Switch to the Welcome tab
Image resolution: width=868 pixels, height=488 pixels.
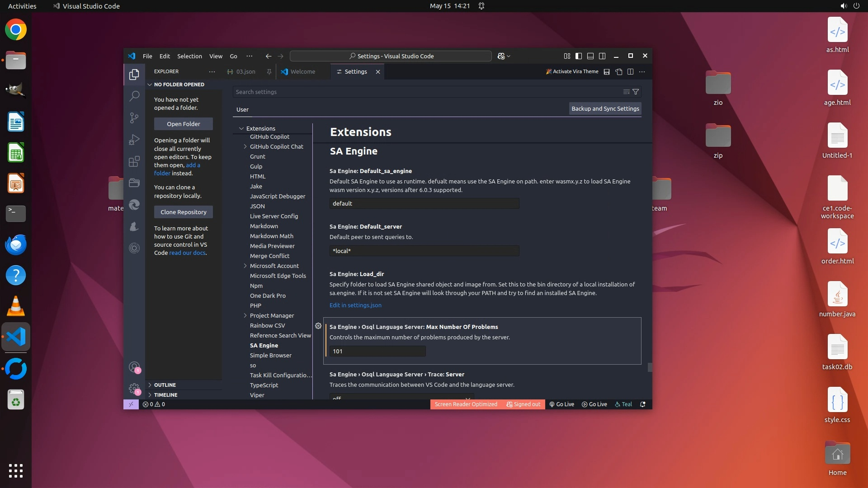click(302, 72)
